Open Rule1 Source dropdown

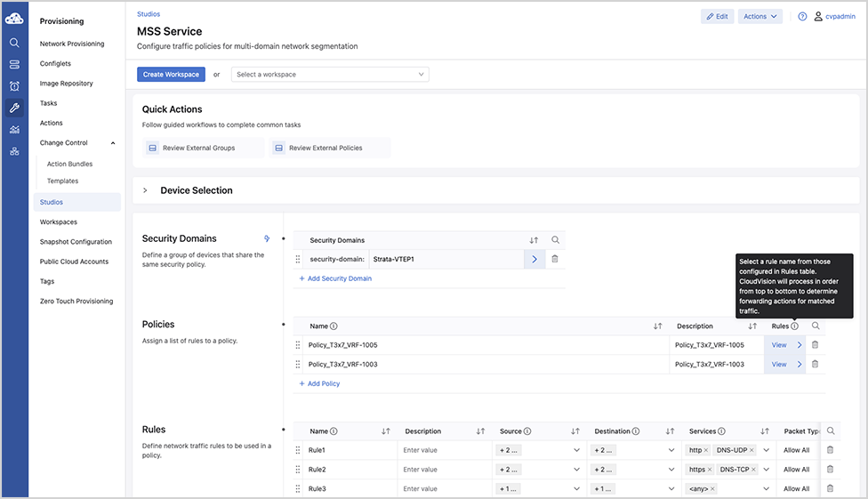pos(539,450)
